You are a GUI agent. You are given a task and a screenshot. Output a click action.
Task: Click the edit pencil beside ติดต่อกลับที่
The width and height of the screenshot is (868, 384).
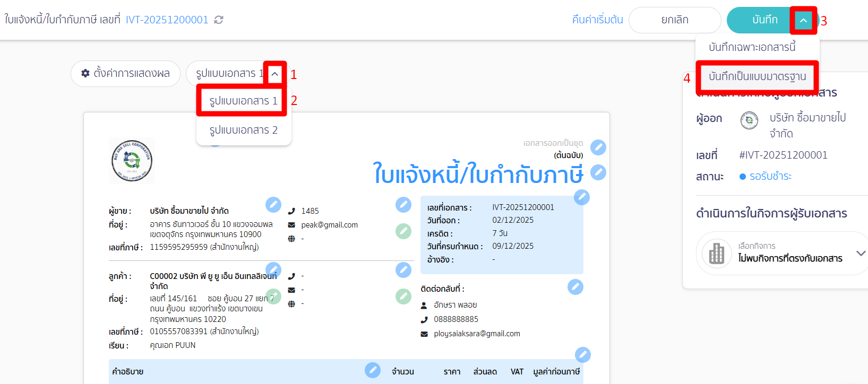575,287
